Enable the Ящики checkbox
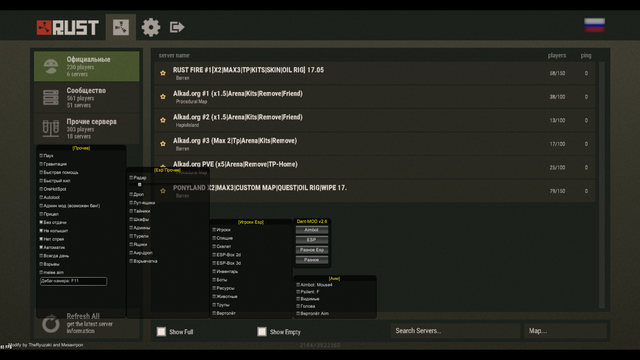 (131, 244)
